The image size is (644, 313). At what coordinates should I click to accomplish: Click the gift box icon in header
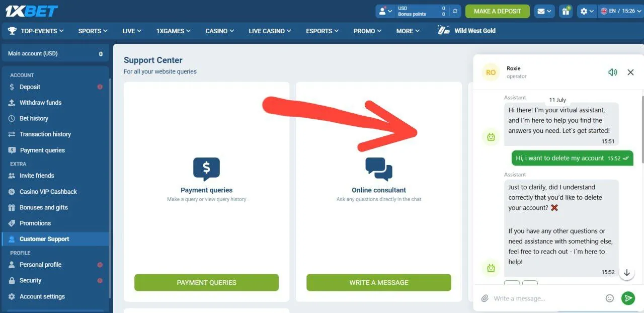pos(566,11)
